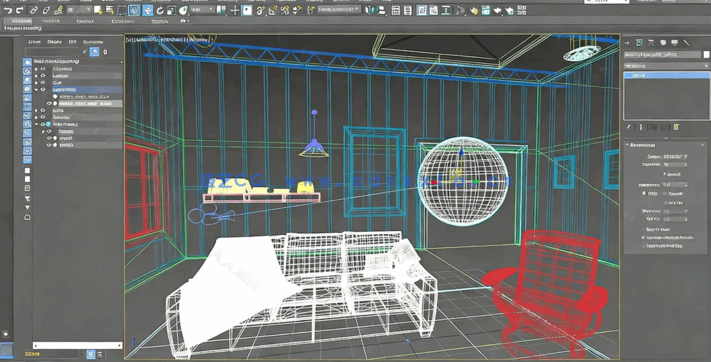Viewport: 711px width, 362px height.
Task: Switch to the Motion command panel tab
Action: click(663, 43)
